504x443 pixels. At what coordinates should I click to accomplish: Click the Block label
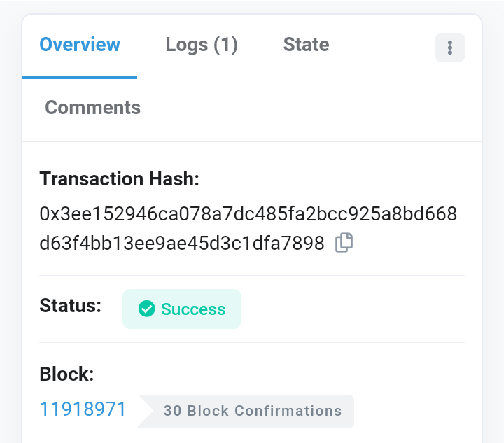(66, 374)
